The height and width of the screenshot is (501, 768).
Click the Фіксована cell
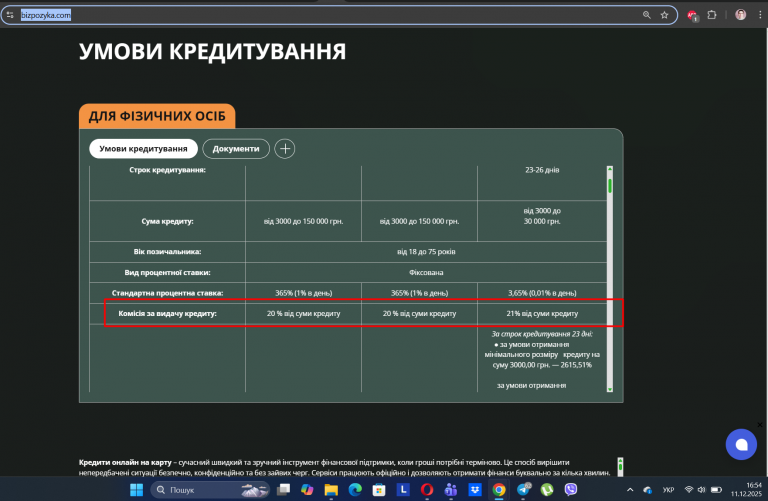click(x=426, y=272)
